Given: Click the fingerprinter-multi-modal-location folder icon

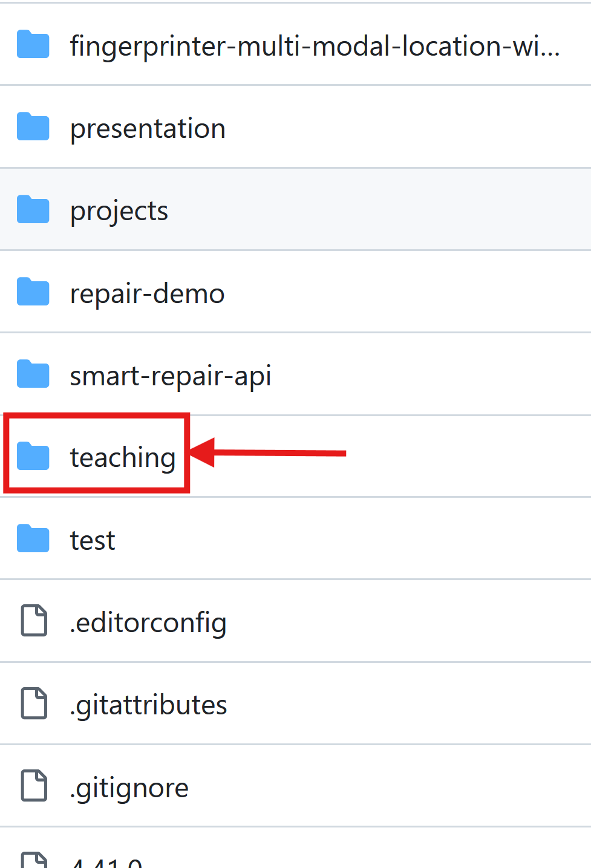Looking at the screenshot, I should 33,45.
